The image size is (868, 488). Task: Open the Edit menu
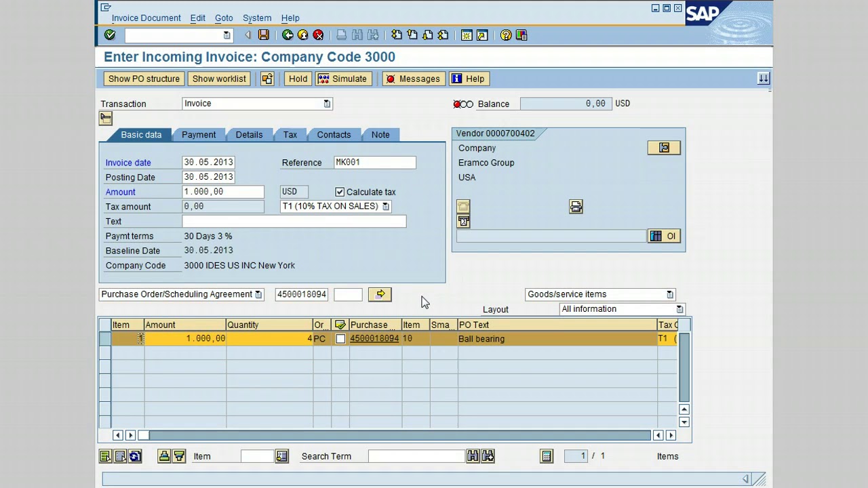198,18
